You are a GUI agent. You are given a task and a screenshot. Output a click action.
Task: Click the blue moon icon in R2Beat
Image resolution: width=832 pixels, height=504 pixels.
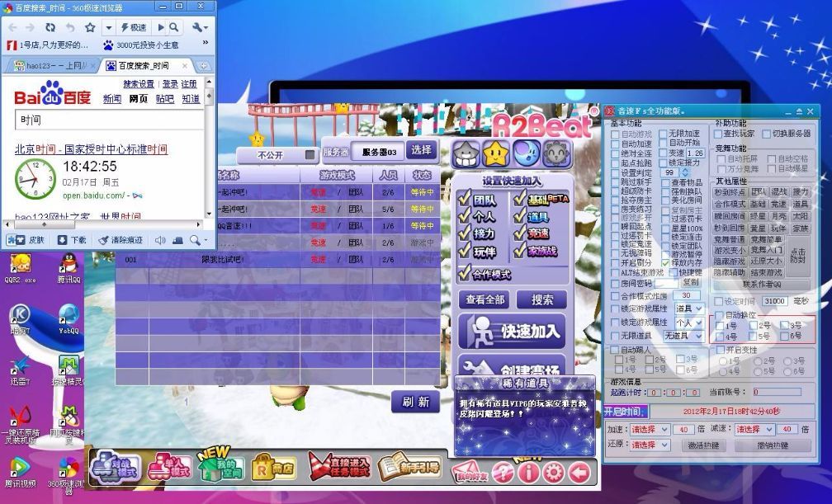(x=527, y=153)
